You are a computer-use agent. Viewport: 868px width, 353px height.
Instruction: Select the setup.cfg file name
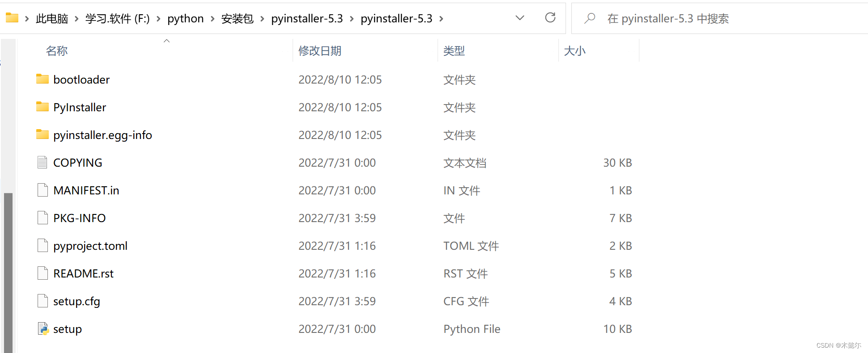click(x=77, y=301)
